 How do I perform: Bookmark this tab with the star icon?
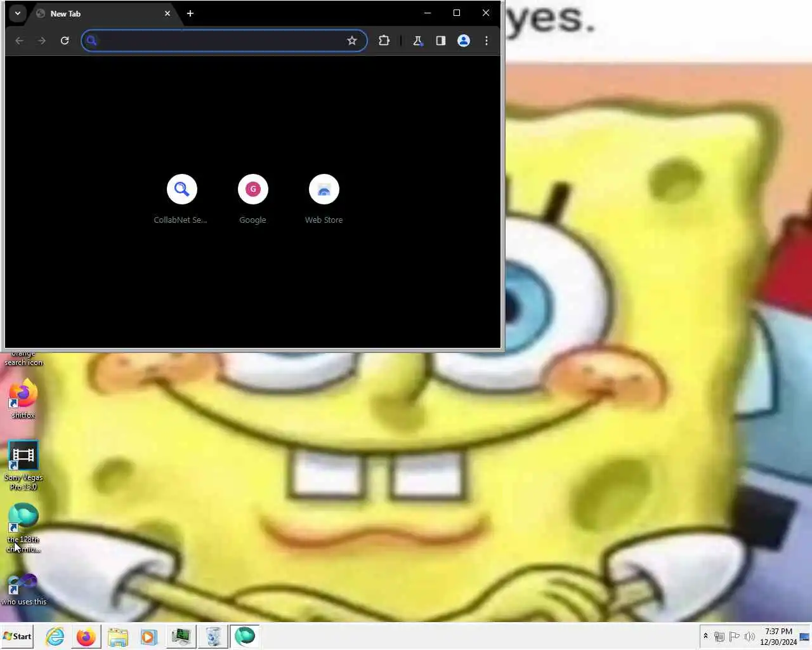tap(352, 41)
